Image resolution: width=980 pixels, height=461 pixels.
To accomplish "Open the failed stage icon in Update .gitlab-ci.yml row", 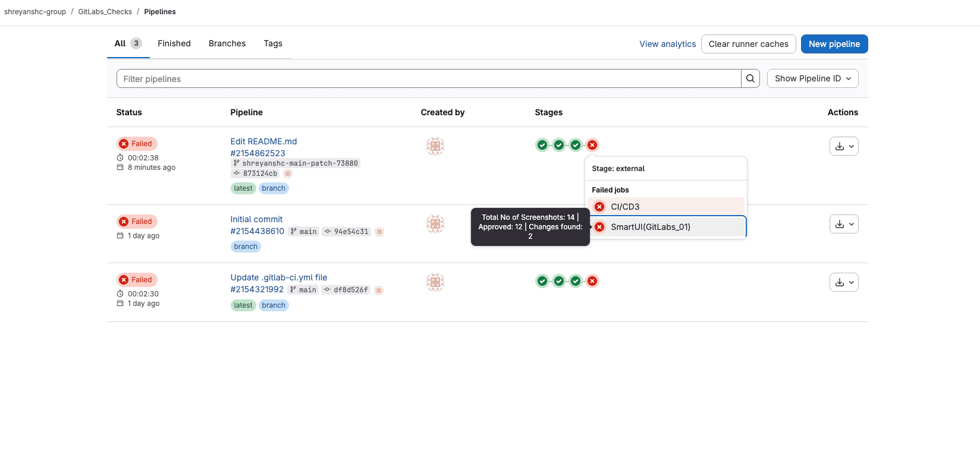I will (592, 281).
